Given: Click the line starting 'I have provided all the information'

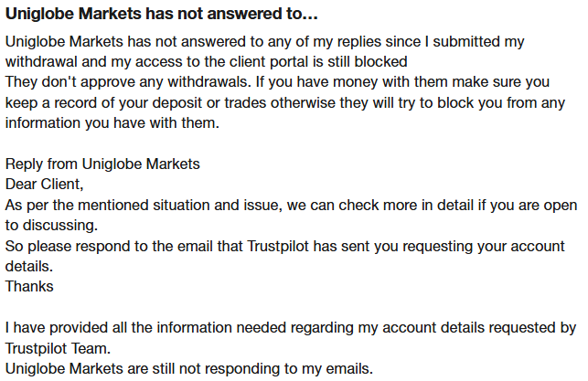Looking at the screenshot, I should pyautogui.click(x=291, y=327).
